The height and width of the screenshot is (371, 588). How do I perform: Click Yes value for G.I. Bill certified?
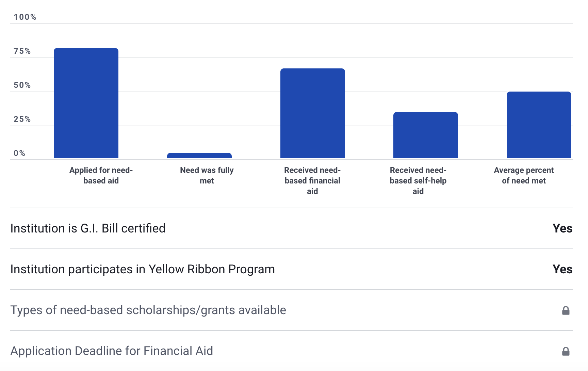[562, 228]
